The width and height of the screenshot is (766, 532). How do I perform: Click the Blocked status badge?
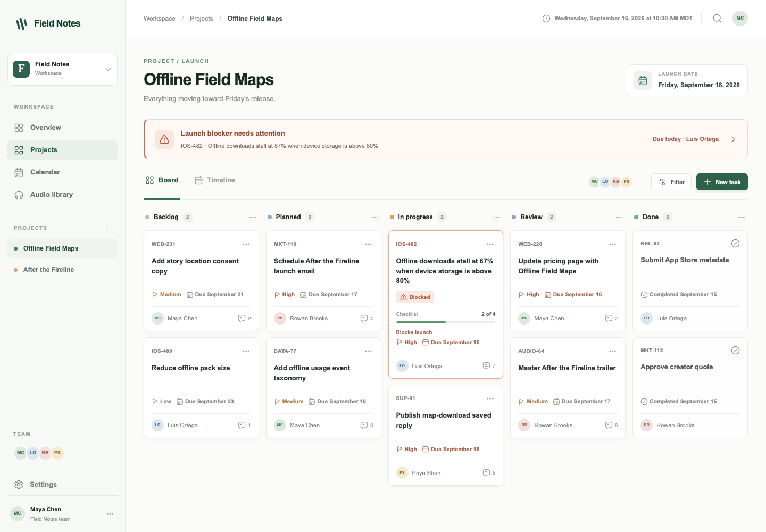(x=415, y=297)
